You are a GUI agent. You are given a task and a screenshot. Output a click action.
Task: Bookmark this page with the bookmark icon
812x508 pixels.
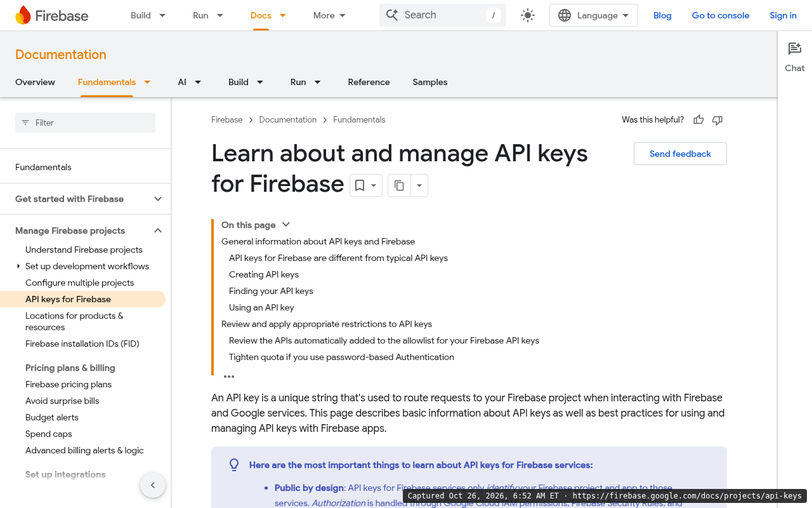point(360,185)
